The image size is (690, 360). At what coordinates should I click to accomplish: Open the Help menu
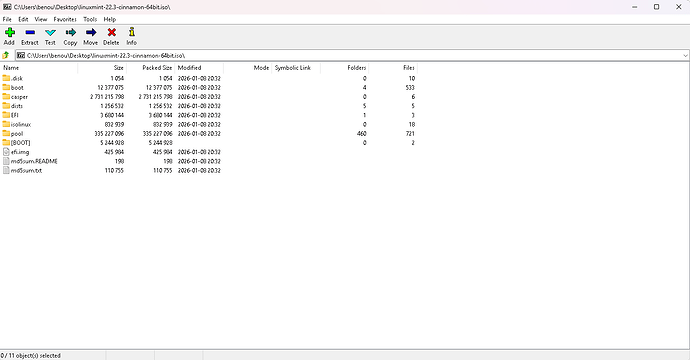tap(110, 19)
